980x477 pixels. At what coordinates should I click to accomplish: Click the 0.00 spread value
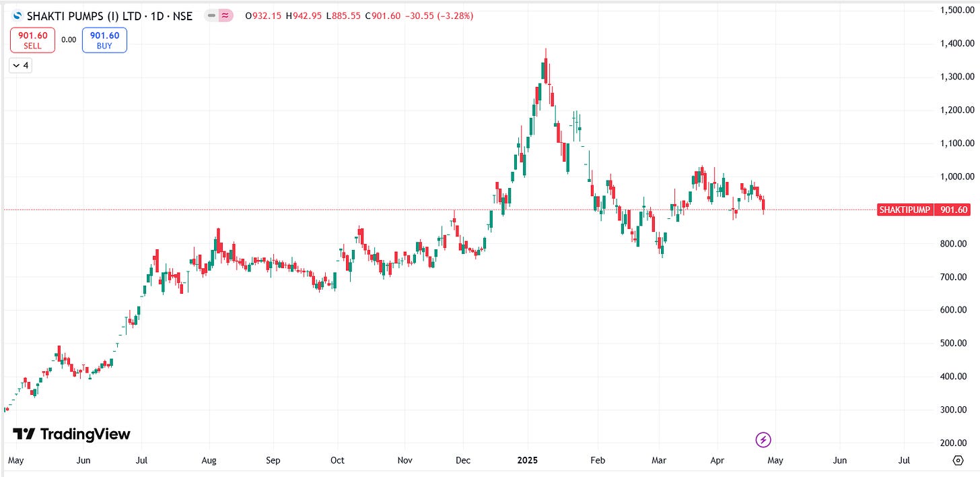point(69,40)
